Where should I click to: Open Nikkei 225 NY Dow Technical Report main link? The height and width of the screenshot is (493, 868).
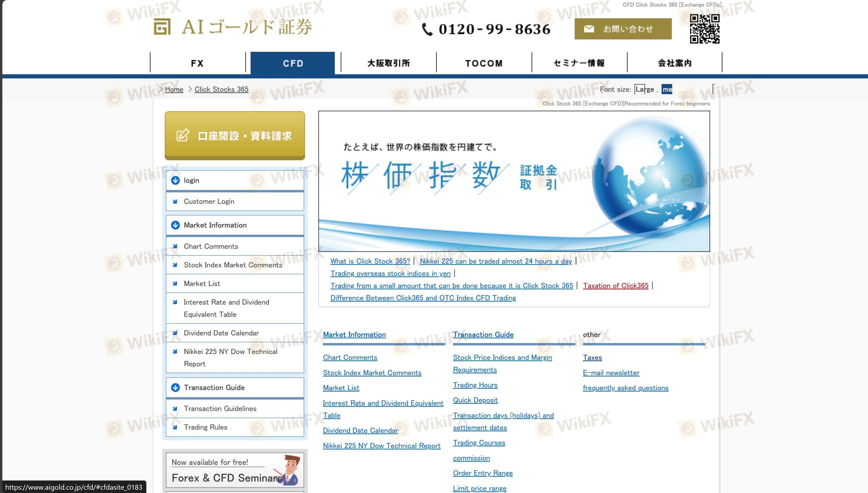381,446
